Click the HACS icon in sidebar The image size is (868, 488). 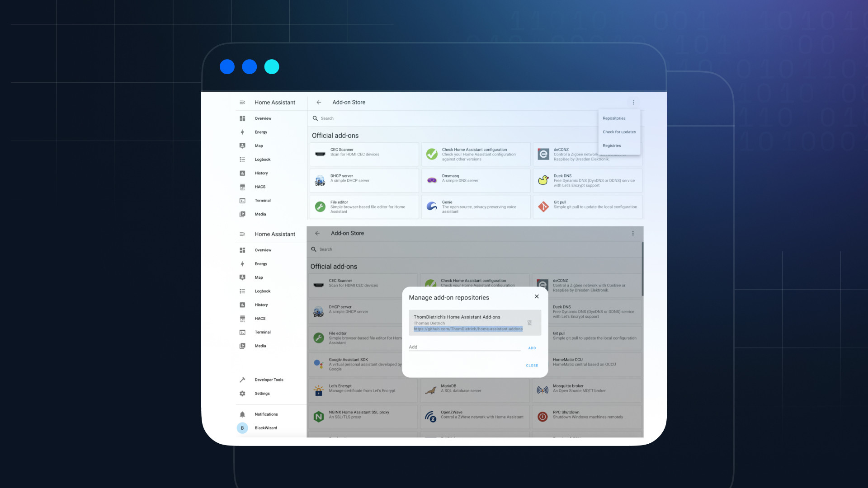click(x=243, y=187)
